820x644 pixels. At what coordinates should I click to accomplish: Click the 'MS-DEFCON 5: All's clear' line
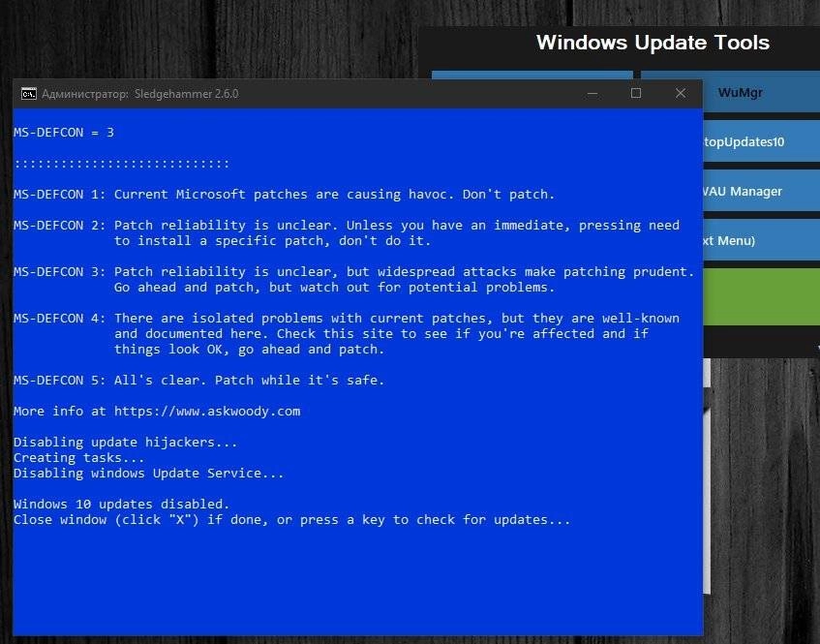[198, 380]
